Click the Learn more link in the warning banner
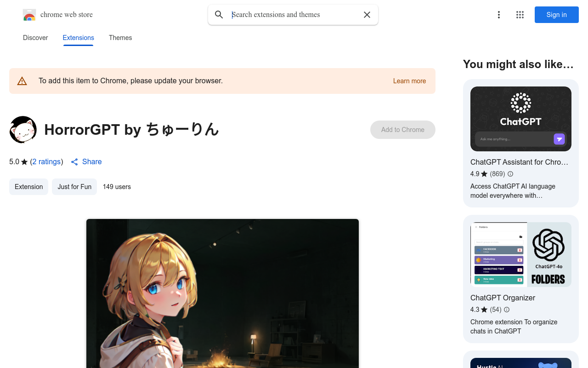 pyautogui.click(x=409, y=81)
